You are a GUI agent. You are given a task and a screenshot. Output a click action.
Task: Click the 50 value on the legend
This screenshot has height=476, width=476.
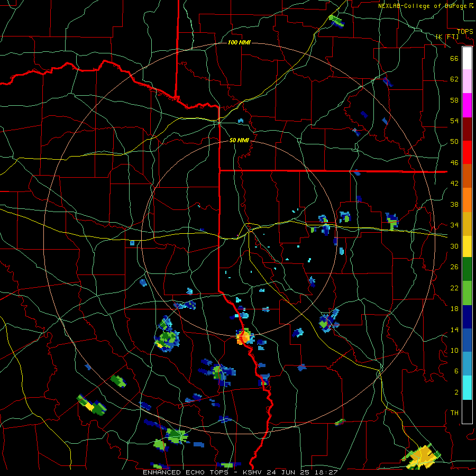pyautogui.click(x=454, y=142)
